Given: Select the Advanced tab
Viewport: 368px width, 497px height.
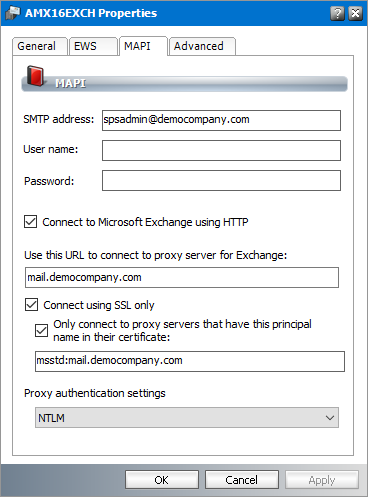Looking at the screenshot, I should pos(202,46).
